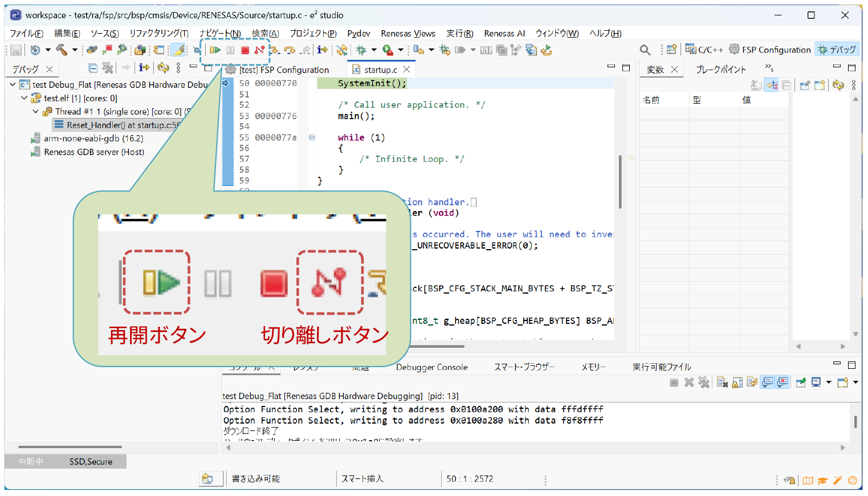Image resolution: width=868 pixels, height=496 pixels.
Task: Click the Resume (再開) button in toolbar
Action: [x=215, y=50]
